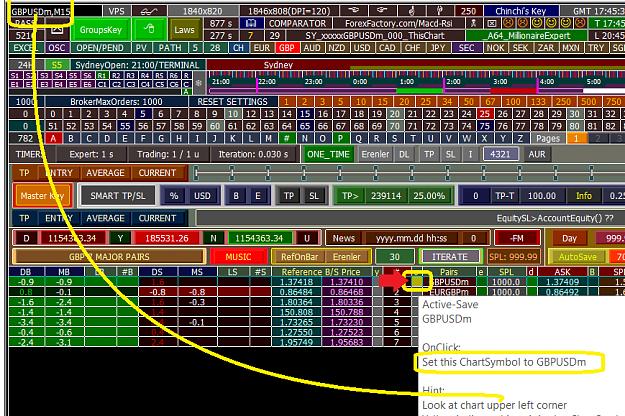Click the VPS label button

pyautogui.click(x=116, y=11)
